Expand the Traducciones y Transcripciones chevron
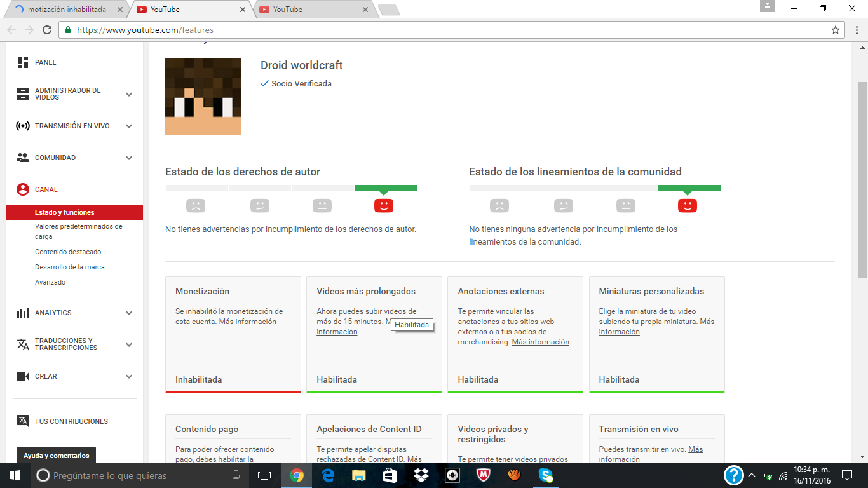 [129, 344]
